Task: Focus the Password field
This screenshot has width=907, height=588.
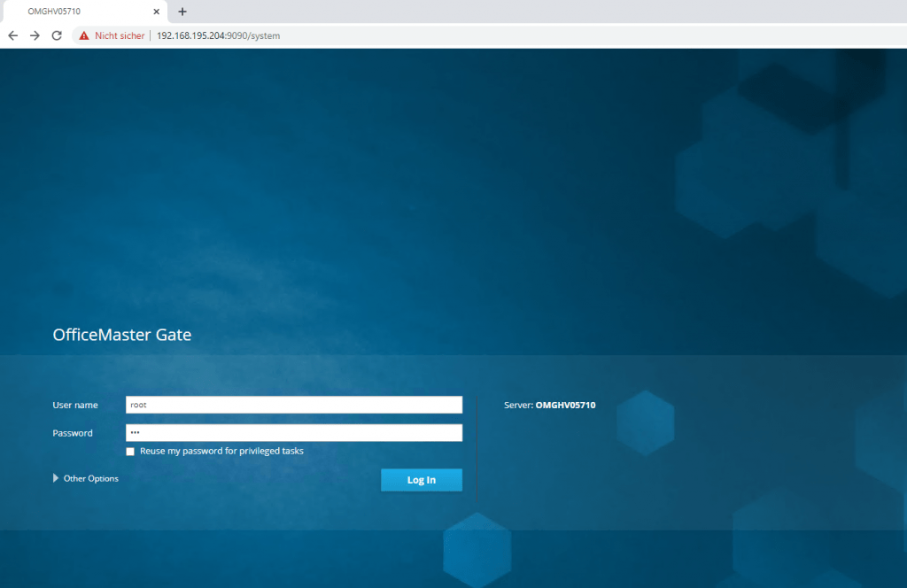Action: pyautogui.click(x=294, y=432)
